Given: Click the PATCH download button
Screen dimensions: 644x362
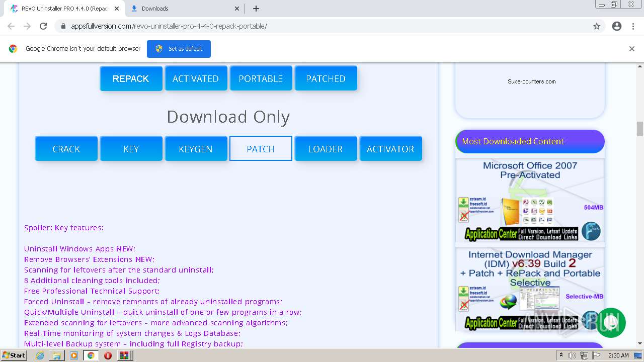Looking at the screenshot, I should [x=261, y=148].
